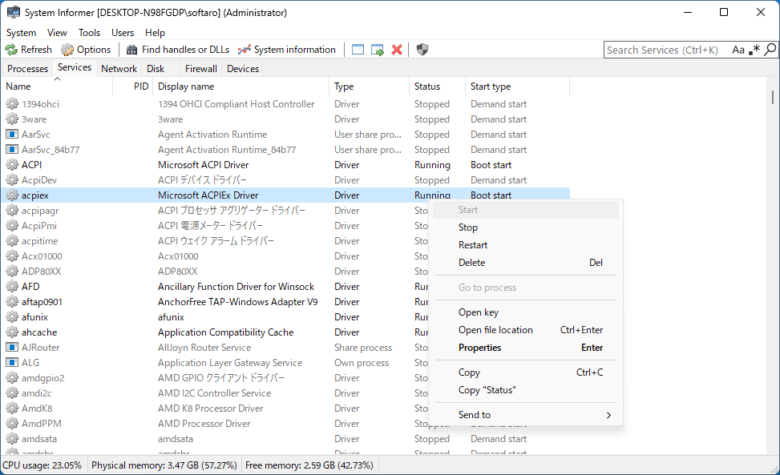780x475 pixels.
Task: Click the gear icon of acpiex service
Action: coord(12,195)
